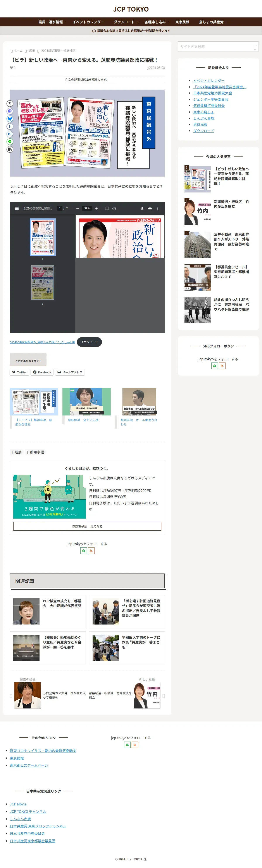Viewport: 262px width, 868px height.
Task: Open イベントカレンダー nav item
Action: (88, 22)
